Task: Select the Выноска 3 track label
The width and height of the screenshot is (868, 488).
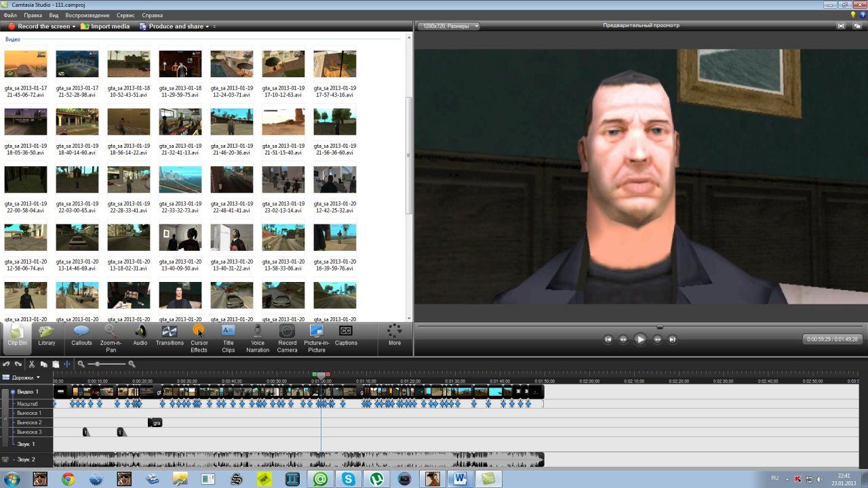Action: [29, 432]
